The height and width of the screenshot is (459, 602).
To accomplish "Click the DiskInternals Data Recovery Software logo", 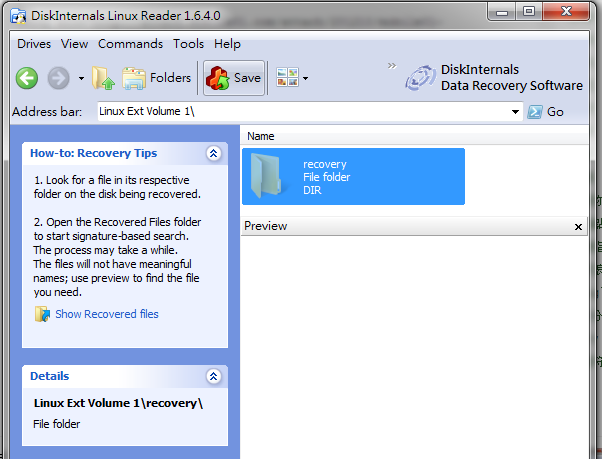I will (x=494, y=78).
